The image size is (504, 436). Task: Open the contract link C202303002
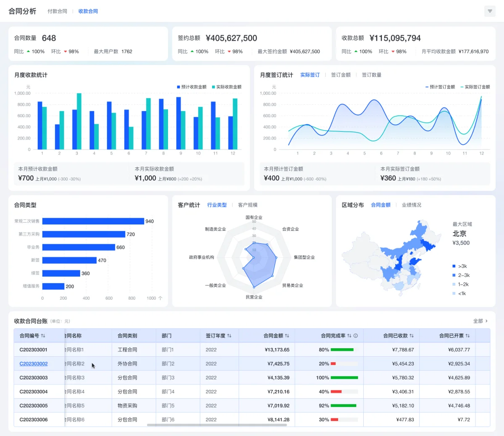34,364
